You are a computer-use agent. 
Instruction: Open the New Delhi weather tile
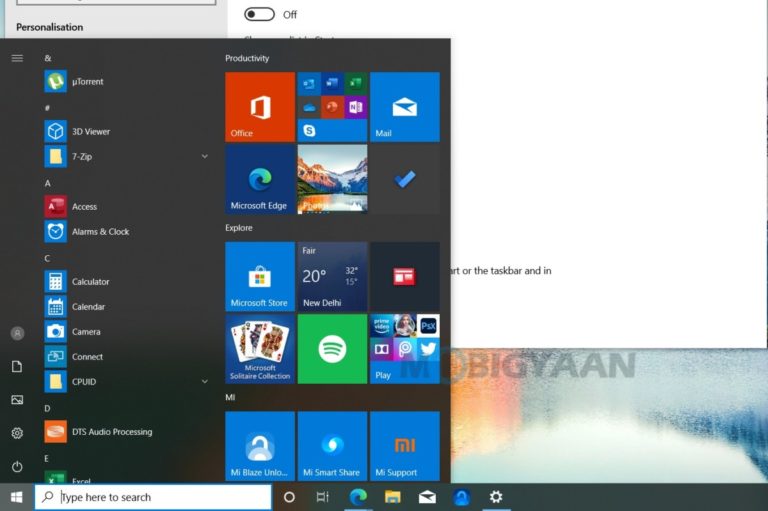[332, 276]
